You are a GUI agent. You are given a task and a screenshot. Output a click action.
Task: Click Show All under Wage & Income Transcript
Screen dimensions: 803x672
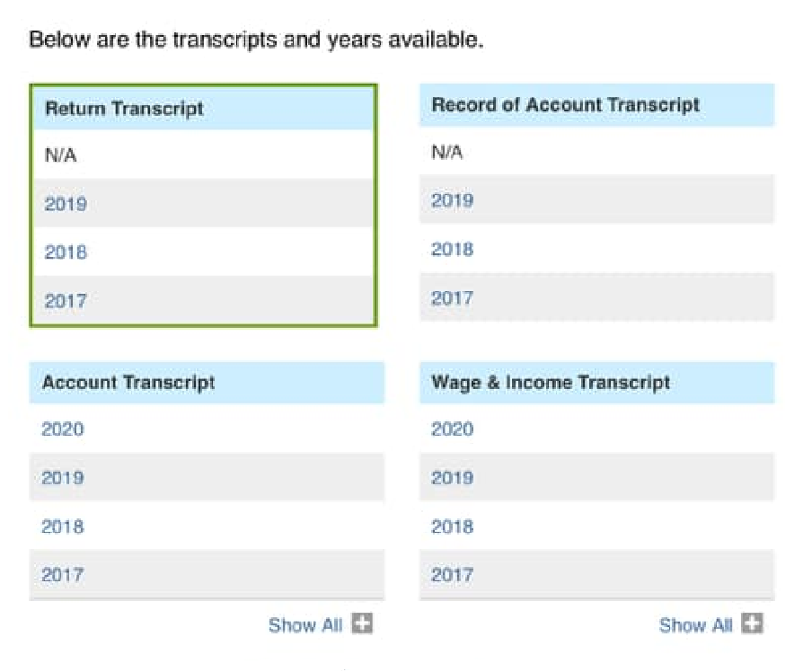coord(695,625)
